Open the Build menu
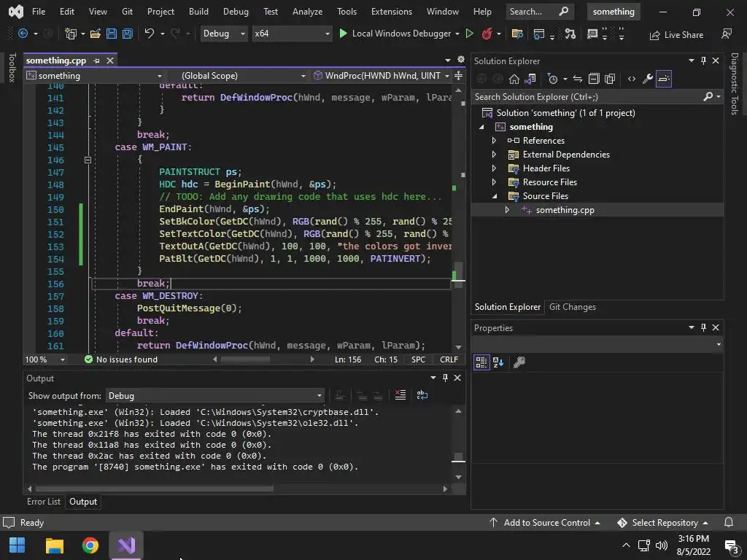Screen dimensions: 747x560 [198, 12]
